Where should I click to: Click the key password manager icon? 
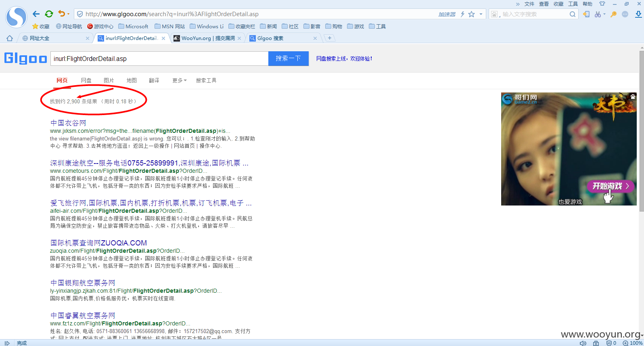(614, 14)
